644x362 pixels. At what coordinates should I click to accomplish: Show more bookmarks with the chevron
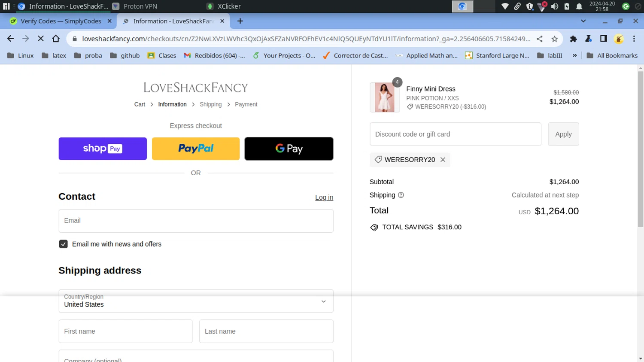pyautogui.click(x=574, y=55)
